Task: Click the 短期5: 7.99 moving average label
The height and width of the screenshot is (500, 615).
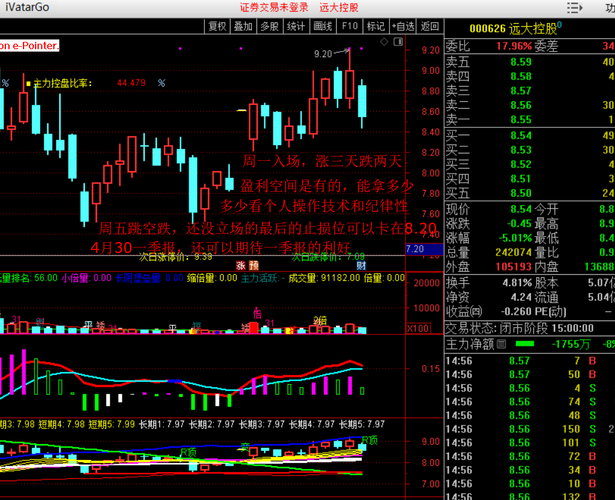Action: (112, 424)
